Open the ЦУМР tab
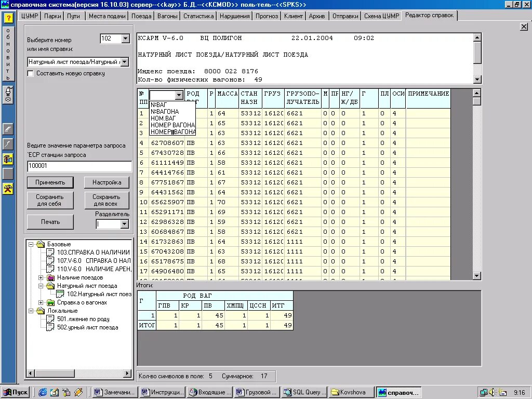 30,16
